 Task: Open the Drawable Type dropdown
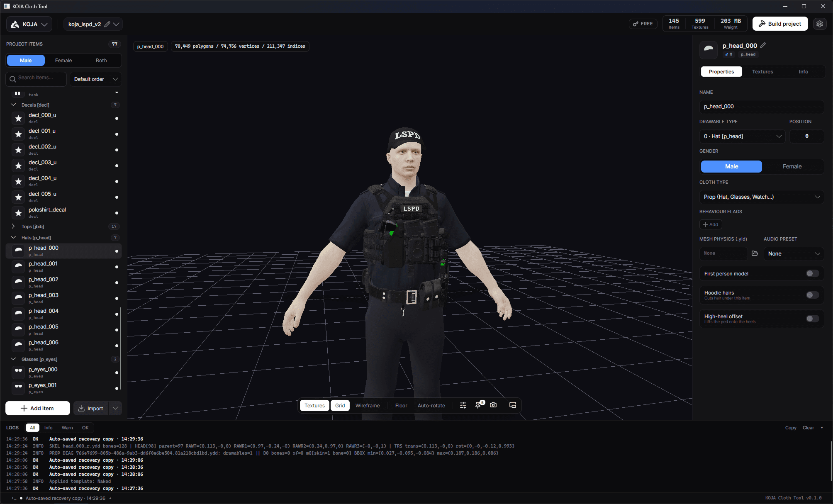click(x=742, y=136)
